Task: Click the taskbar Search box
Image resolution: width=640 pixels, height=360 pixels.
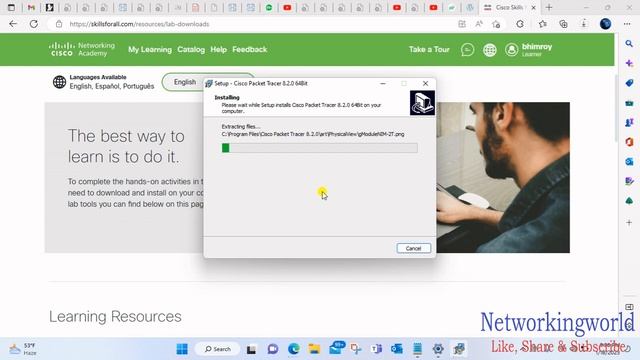Action: coord(217,349)
